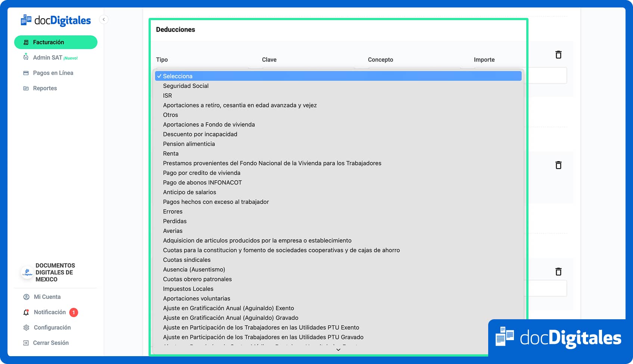Click the Facturación invoice icon

click(x=26, y=43)
